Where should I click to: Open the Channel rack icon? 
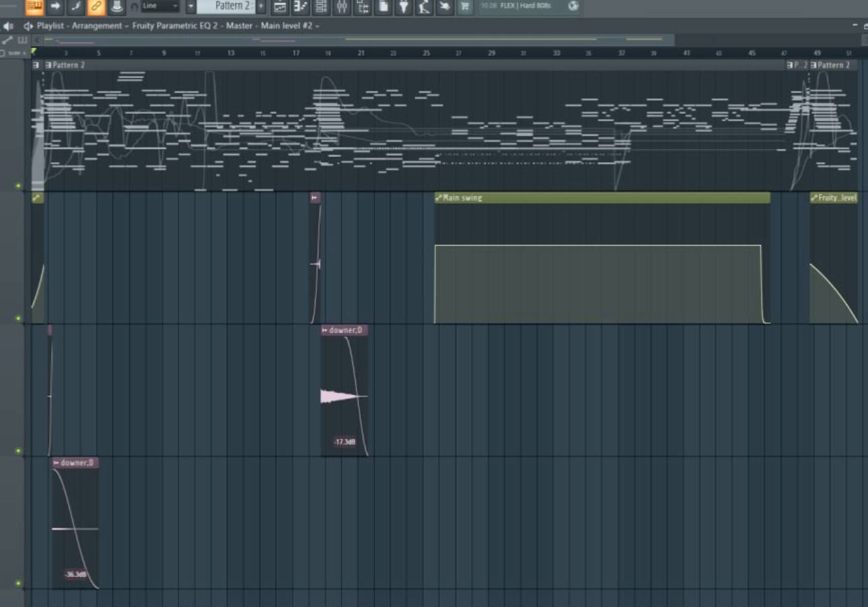click(321, 7)
